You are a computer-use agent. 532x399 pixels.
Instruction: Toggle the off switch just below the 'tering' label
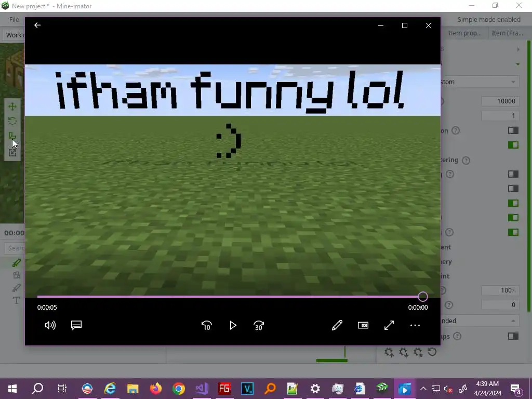(x=513, y=174)
